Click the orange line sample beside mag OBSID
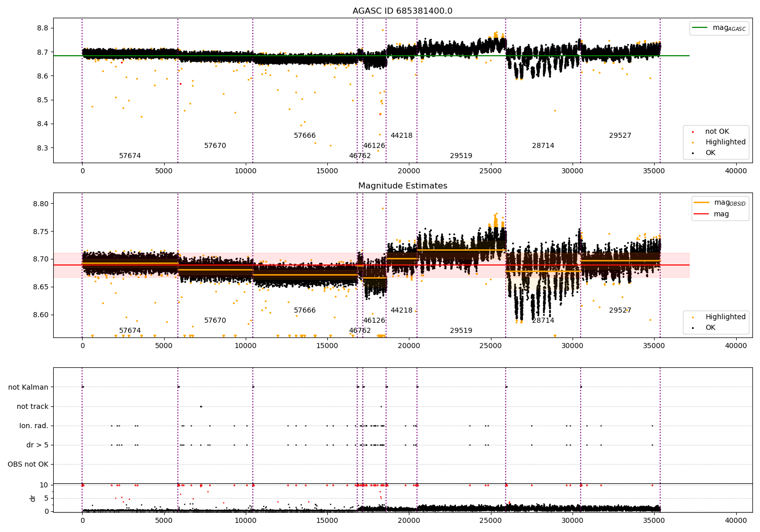Screen dimensions: 760x532 coord(702,203)
